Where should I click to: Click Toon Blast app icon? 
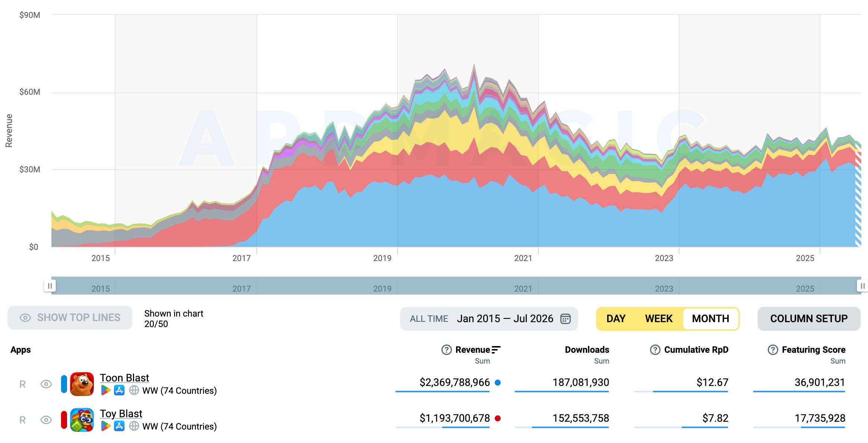(x=82, y=384)
